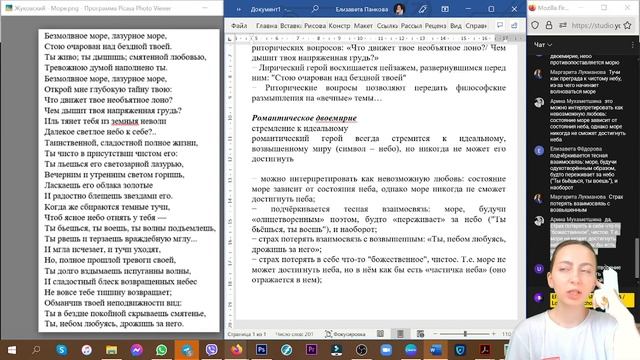This screenshot has width=640, height=360.
Task: Switch to the Рисование ribbon tab
Action: click(315, 25)
